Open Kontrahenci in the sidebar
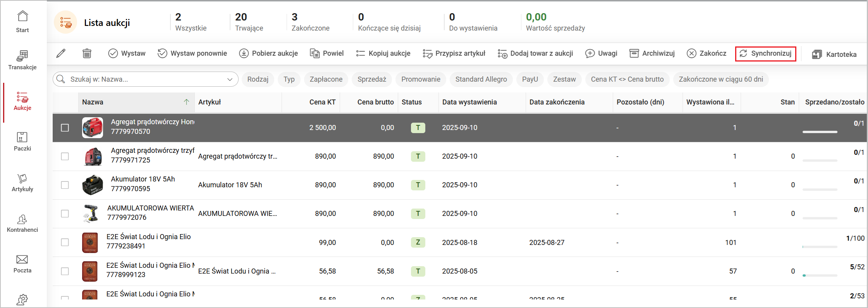This screenshot has width=868, height=308. point(22,223)
